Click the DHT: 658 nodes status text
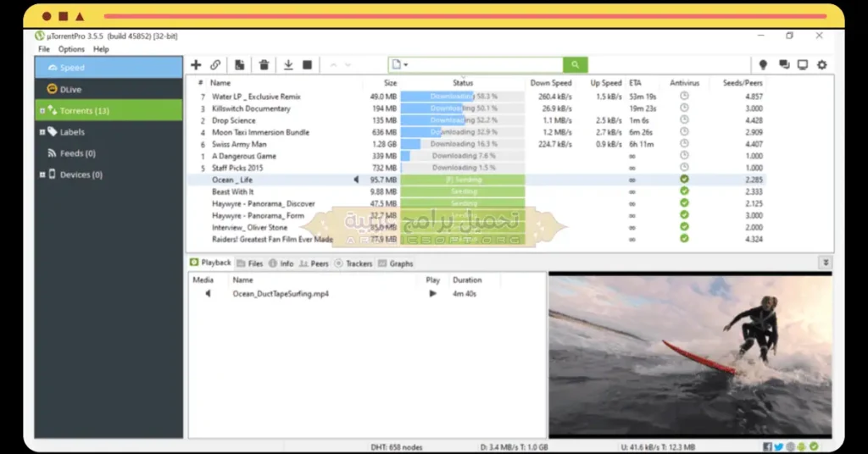Viewport: 868px width, 454px height. coord(397,447)
